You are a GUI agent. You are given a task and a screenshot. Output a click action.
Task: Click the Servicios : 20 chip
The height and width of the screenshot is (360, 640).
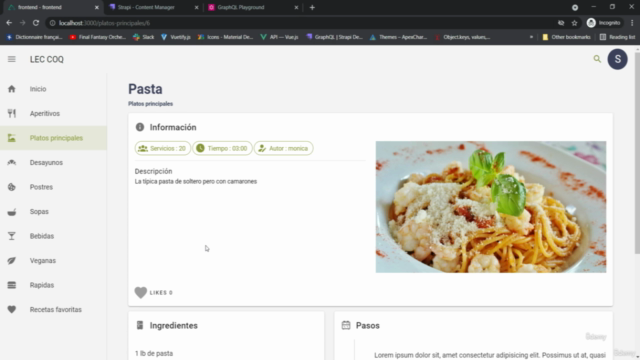click(163, 148)
